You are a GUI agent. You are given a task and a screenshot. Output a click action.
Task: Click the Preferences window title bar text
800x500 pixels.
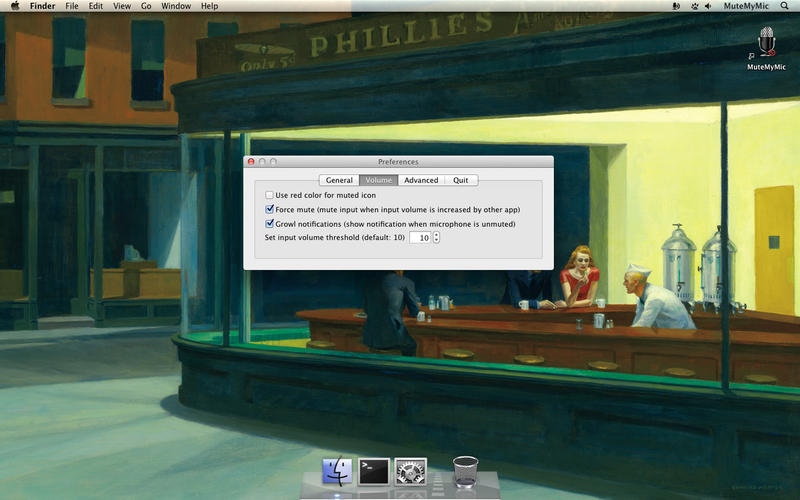tap(398, 162)
